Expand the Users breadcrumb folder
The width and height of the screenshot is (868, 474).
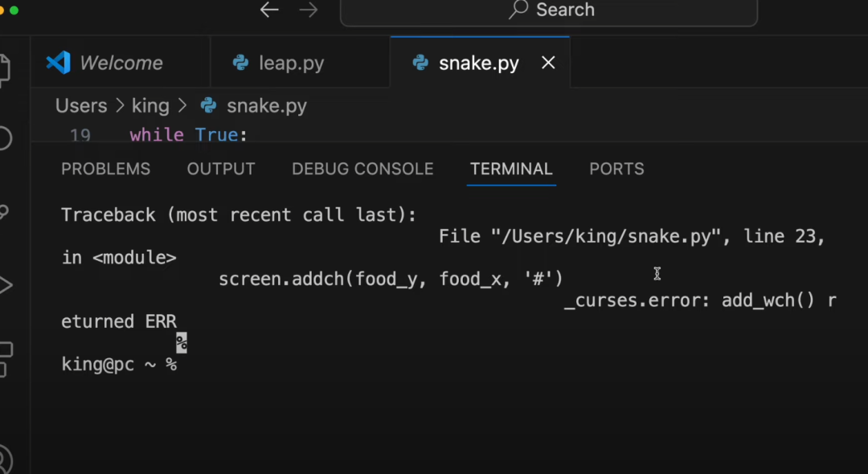pos(81,106)
